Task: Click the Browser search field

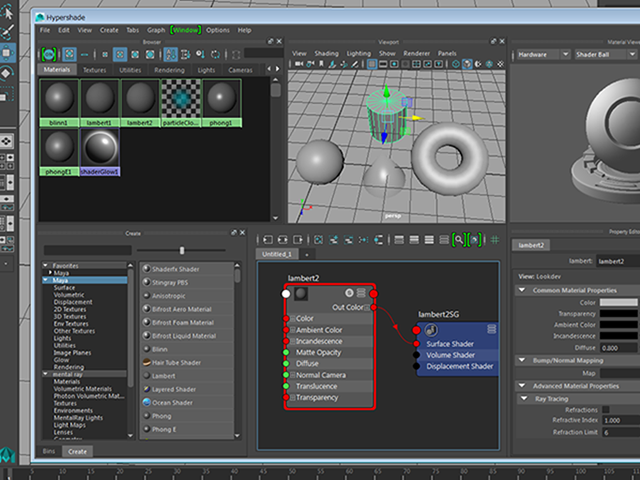Action: [x=264, y=53]
